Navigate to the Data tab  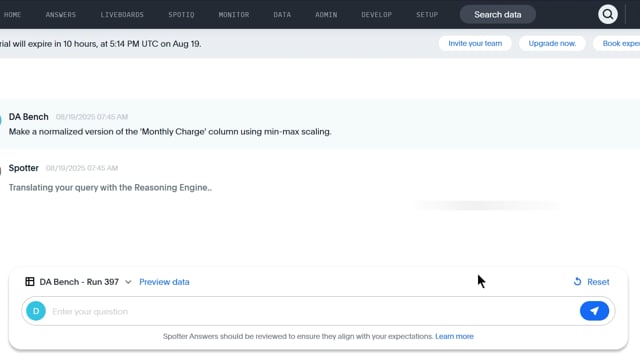click(x=282, y=15)
